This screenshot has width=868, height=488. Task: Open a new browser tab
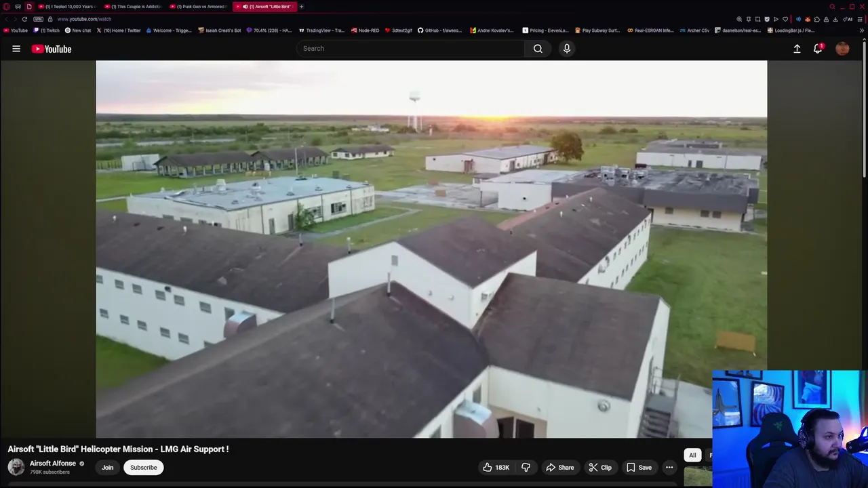[x=302, y=7]
